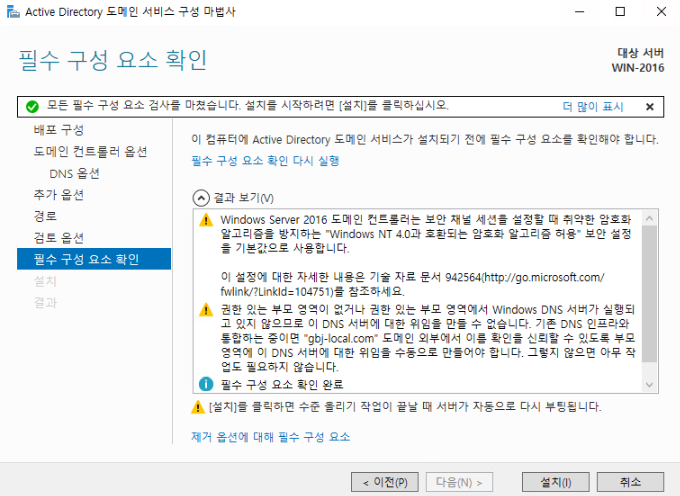Click the results list scroll down arrow
The height and width of the screenshot is (496, 680).
pyautogui.click(x=649, y=384)
